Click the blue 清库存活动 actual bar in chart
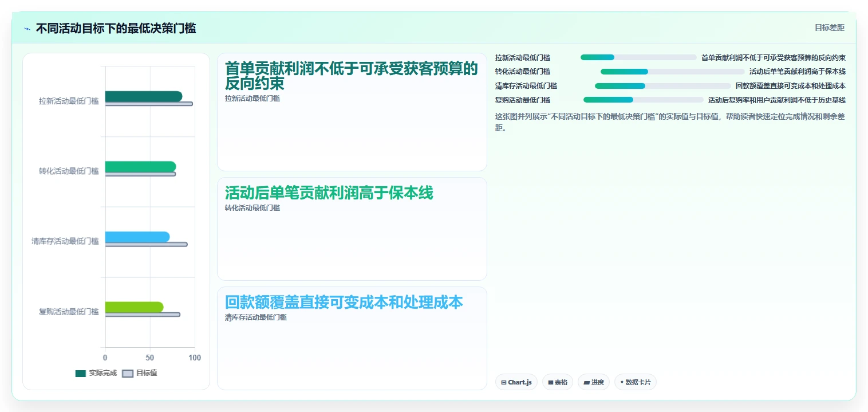Viewport: 868px width, 412px height. [137, 237]
